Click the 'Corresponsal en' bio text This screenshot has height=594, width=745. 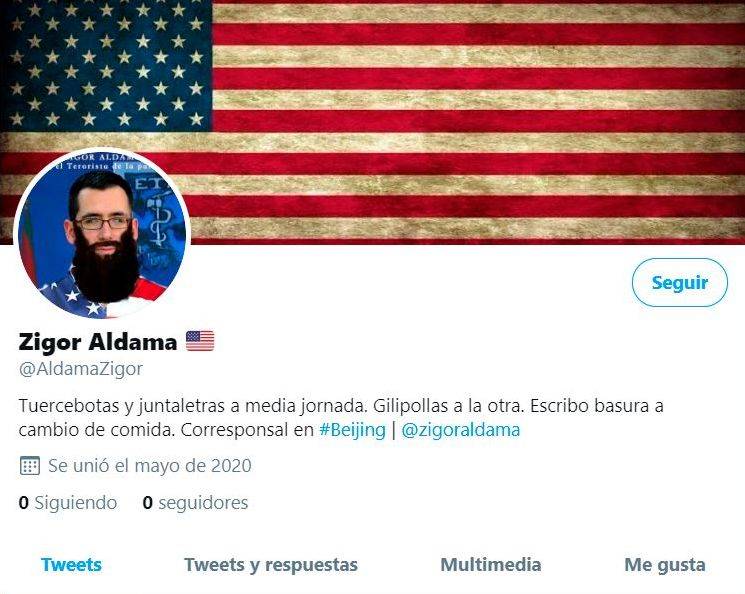[x=247, y=430]
